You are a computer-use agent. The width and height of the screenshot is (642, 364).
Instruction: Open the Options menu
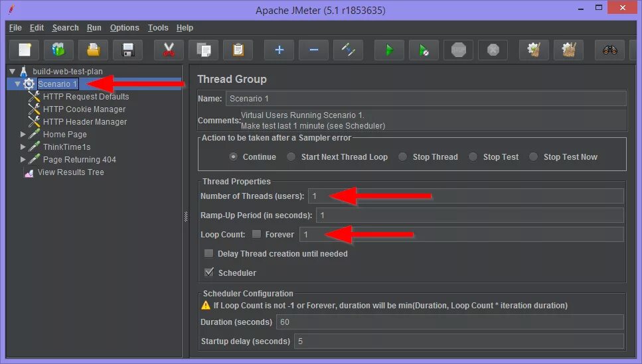coord(124,28)
